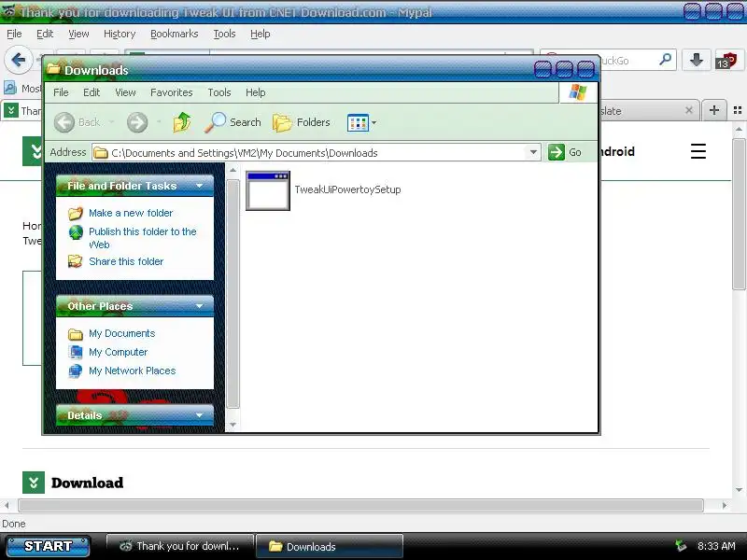Screen dimensions: 747x560
Task: Close the background browser tab with X
Action: [689, 110]
